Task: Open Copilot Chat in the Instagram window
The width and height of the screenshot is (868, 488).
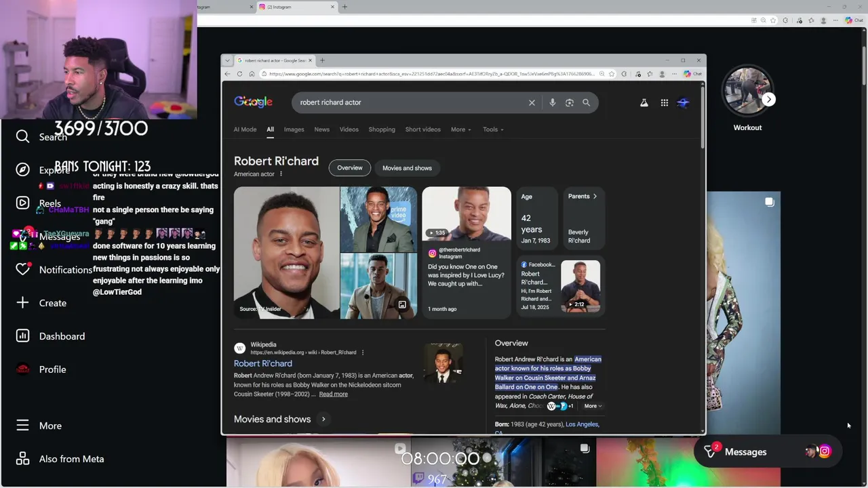Action: [x=854, y=20]
